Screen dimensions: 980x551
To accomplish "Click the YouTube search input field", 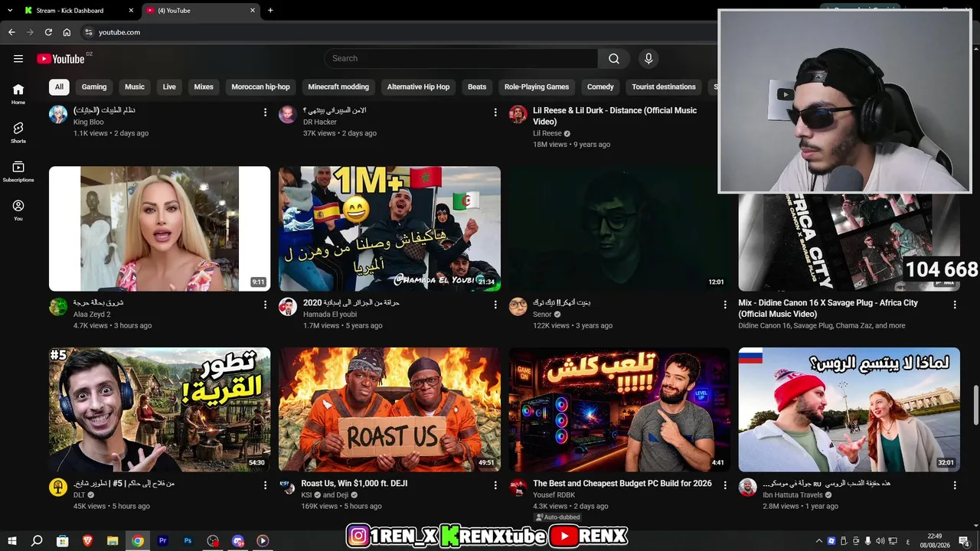I will [x=461, y=59].
